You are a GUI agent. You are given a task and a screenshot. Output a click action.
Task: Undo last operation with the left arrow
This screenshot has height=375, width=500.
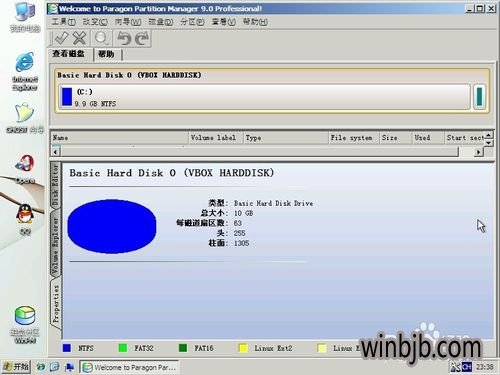click(124, 38)
